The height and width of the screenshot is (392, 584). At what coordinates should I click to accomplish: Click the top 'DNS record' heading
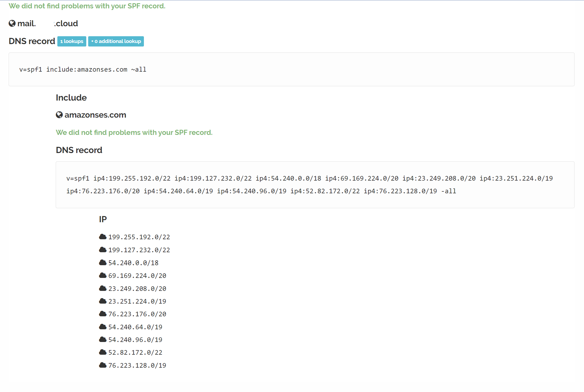click(32, 41)
